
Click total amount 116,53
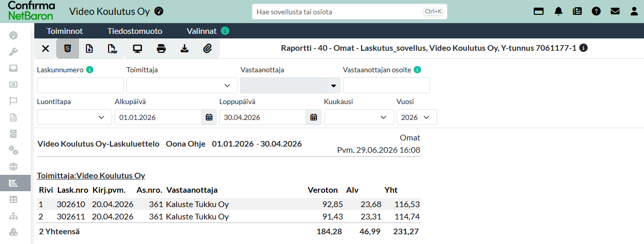tap(407, 204)
